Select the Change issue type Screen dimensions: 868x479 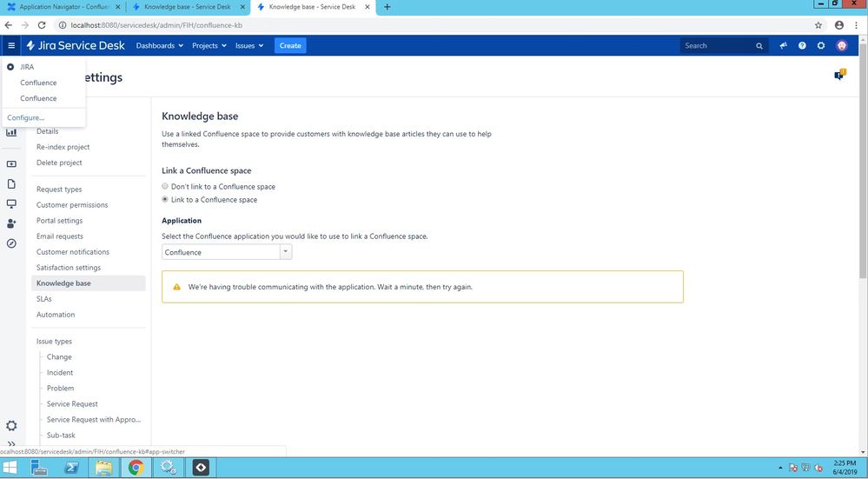(59, 356)
